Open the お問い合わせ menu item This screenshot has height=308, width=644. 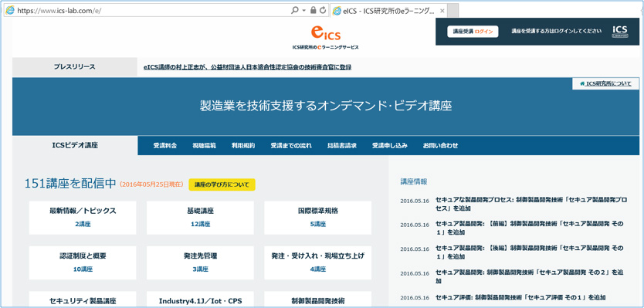(x=440, y=145)
